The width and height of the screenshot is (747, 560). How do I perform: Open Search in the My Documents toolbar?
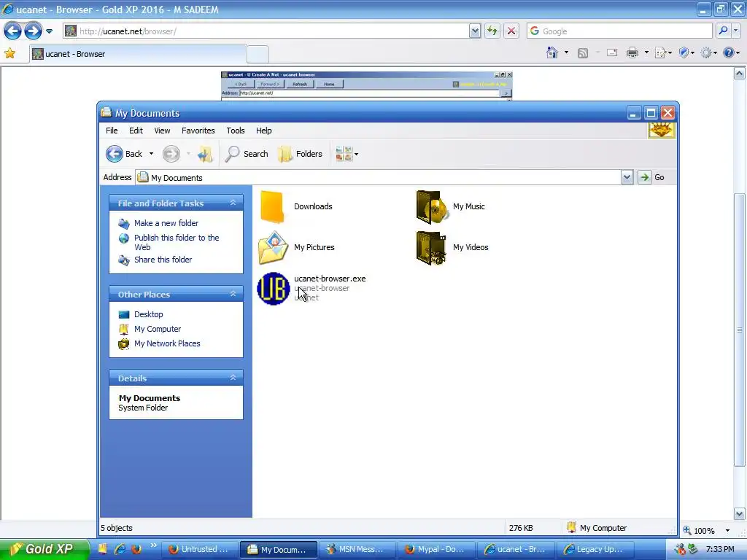coord(247,154)
